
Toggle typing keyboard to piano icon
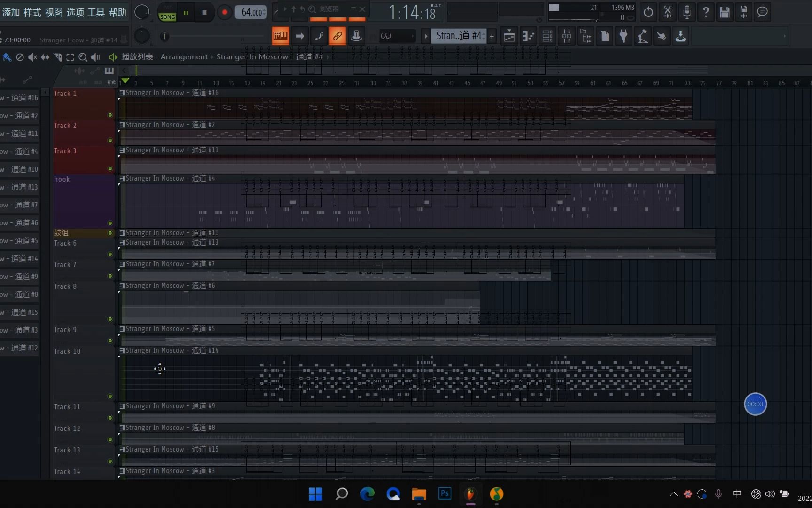pos(281,36)
